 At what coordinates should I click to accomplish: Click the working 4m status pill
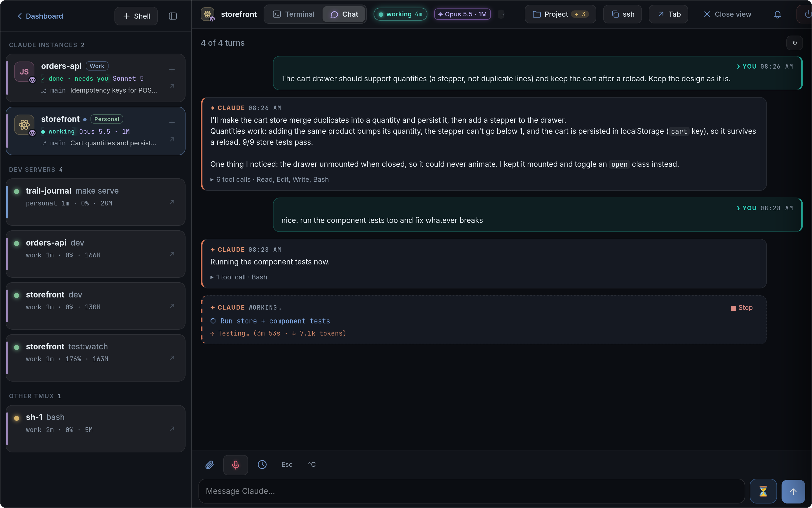pyautogui.click(x=400, y=14)
